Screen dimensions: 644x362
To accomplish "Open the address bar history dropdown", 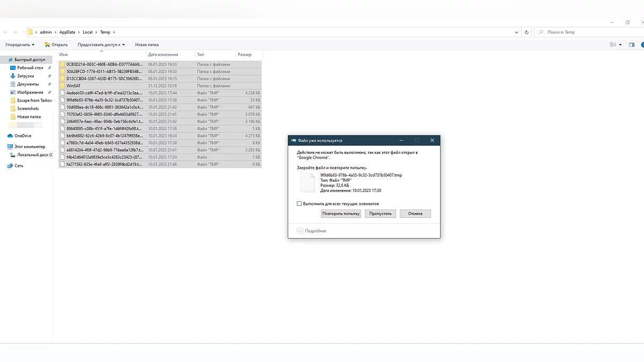I will tap(517, 32).
